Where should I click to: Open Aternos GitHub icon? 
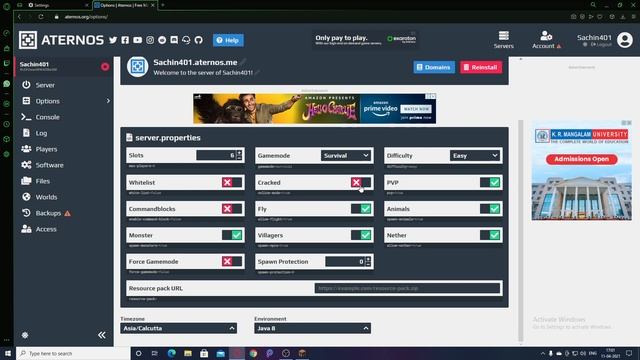199,40
